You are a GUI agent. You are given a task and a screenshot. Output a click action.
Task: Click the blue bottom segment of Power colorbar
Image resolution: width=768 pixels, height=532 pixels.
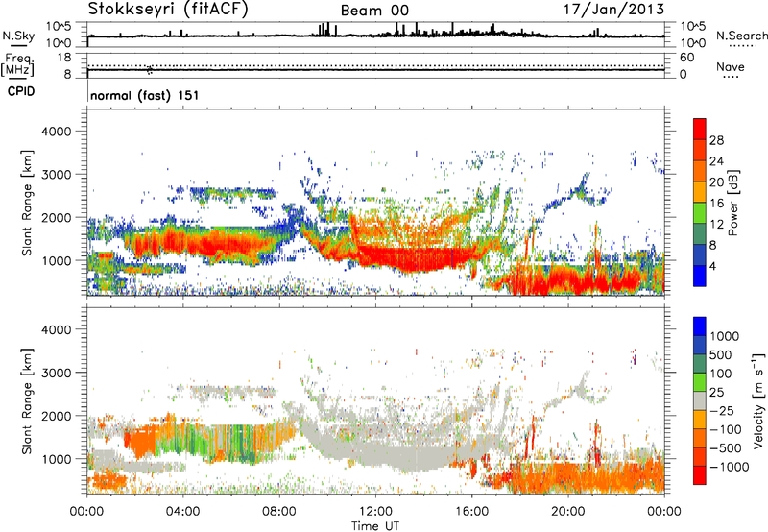click(x=700, y=276)
